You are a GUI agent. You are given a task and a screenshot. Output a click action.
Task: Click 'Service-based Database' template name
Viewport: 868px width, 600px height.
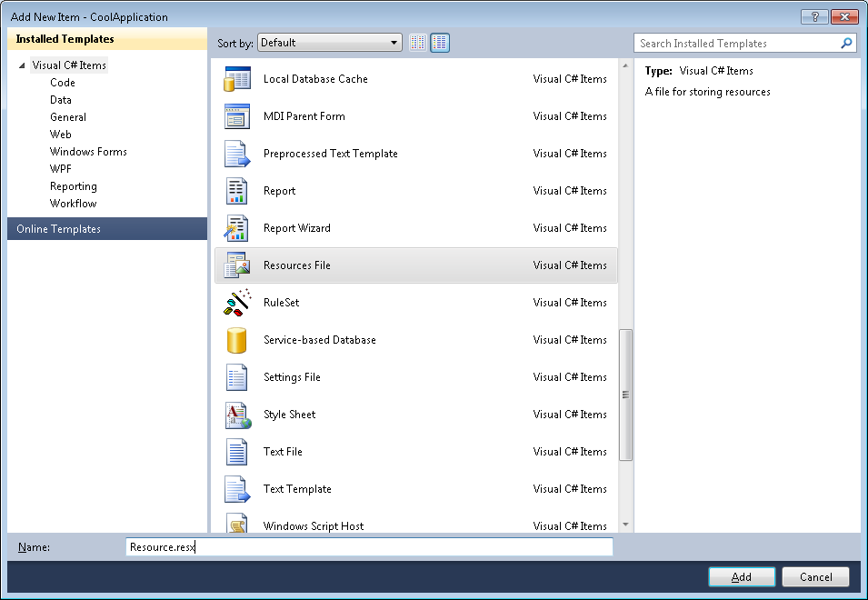[319, 340]
